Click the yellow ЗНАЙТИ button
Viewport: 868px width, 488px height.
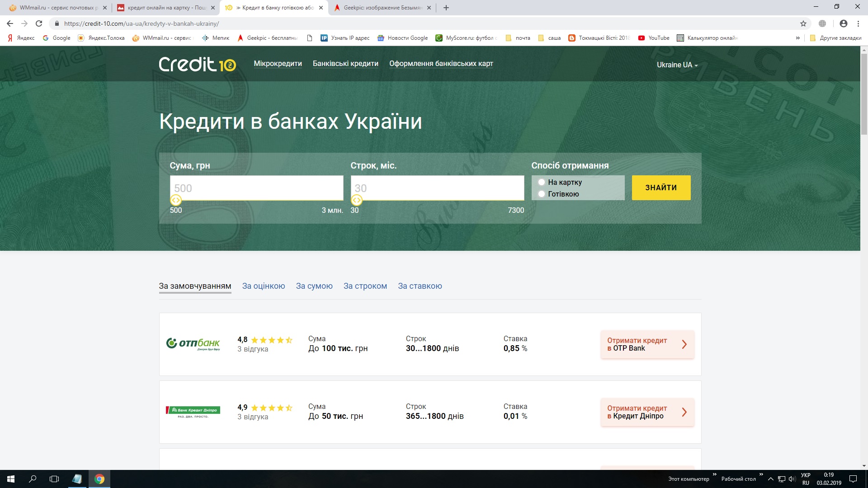[x=661, y=188]
